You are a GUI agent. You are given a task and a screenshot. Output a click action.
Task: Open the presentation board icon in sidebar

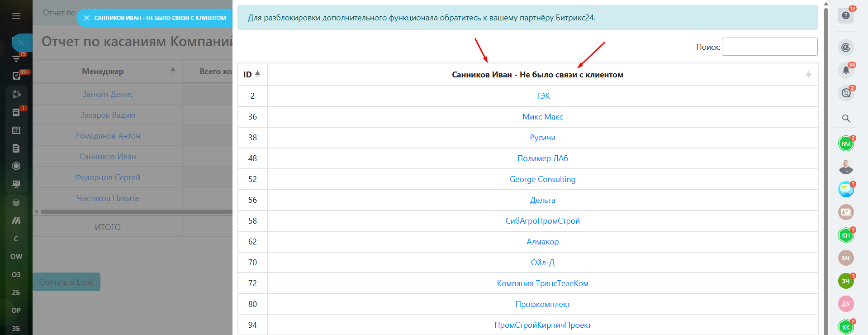tap(16, 184)
